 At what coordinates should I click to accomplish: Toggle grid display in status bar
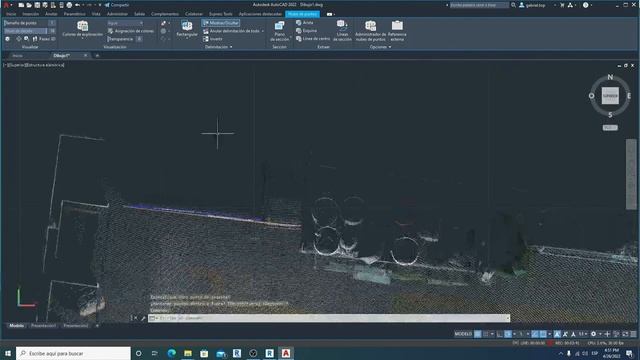(478, 334)
